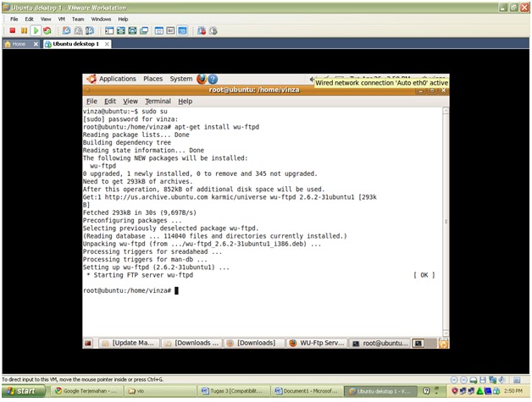The width and height of the screenshot is (532, 402).
Task: Click the blue Help icon in Ubuntu panel
Action: (x=213, y=79)
